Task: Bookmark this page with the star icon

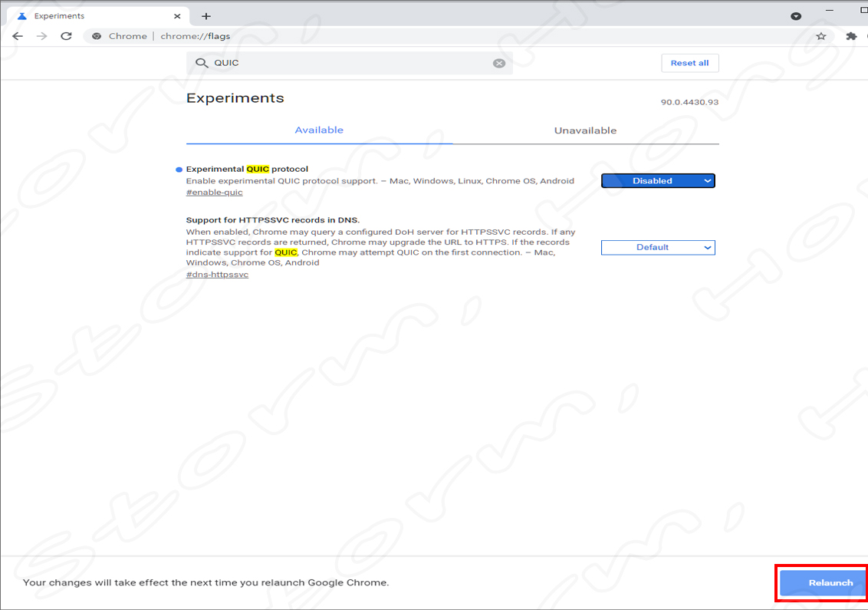Action: click(x=821, y=36)
